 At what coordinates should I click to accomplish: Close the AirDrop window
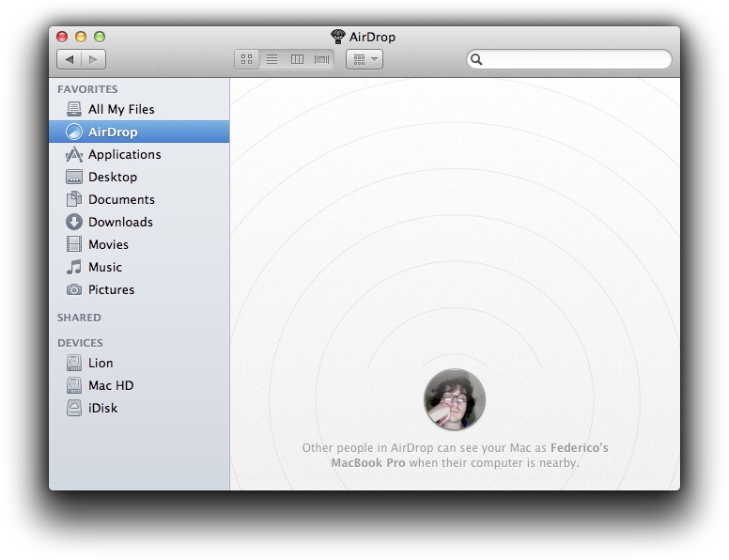[62, 37]
